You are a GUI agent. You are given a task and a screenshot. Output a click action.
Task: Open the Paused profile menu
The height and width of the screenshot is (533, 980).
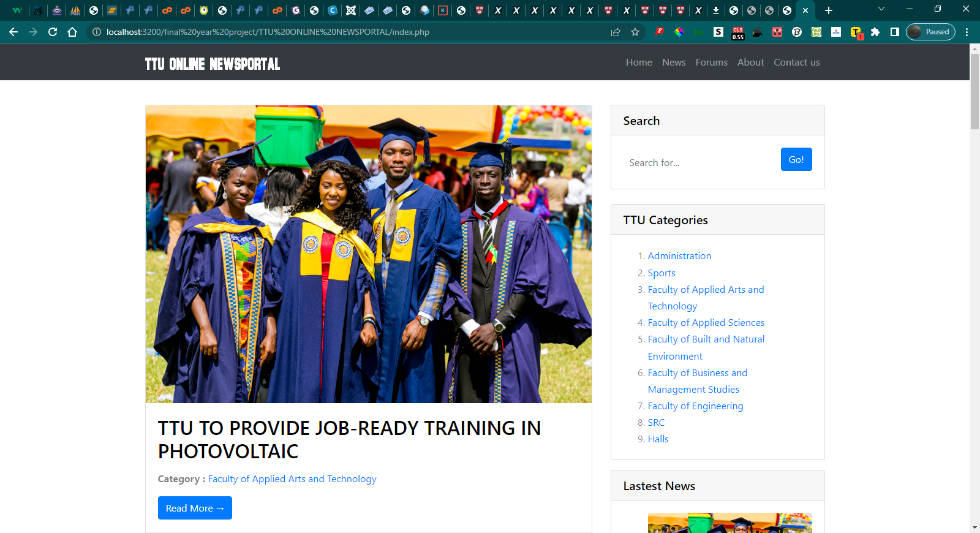coord(930,32)
